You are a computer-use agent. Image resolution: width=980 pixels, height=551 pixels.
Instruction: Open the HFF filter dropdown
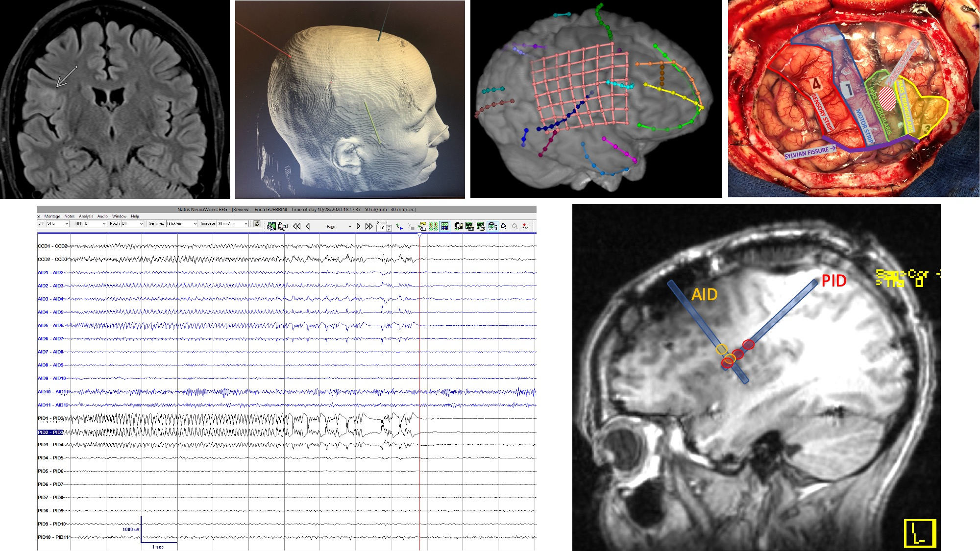point(104,224)
